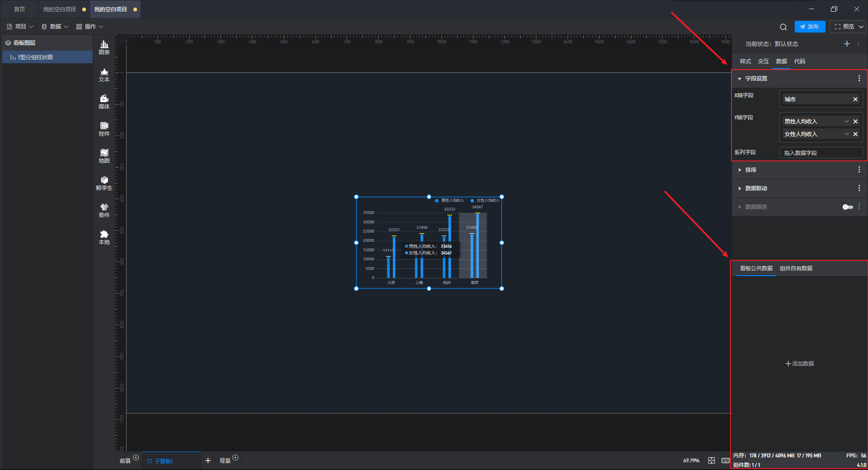Image resolution: width=868 pixels, height=470 pixels.
Task: Open the 媒体 media components icon
Action: [104, 102]
